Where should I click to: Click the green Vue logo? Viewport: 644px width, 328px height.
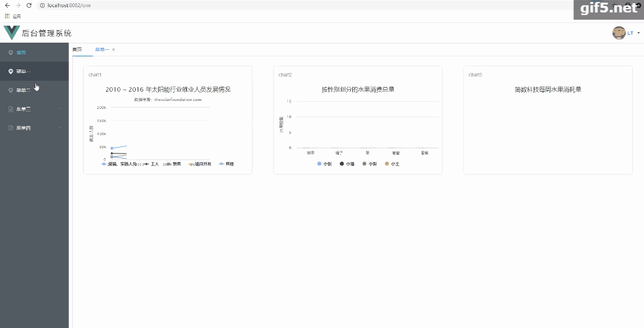pos(12,32)
